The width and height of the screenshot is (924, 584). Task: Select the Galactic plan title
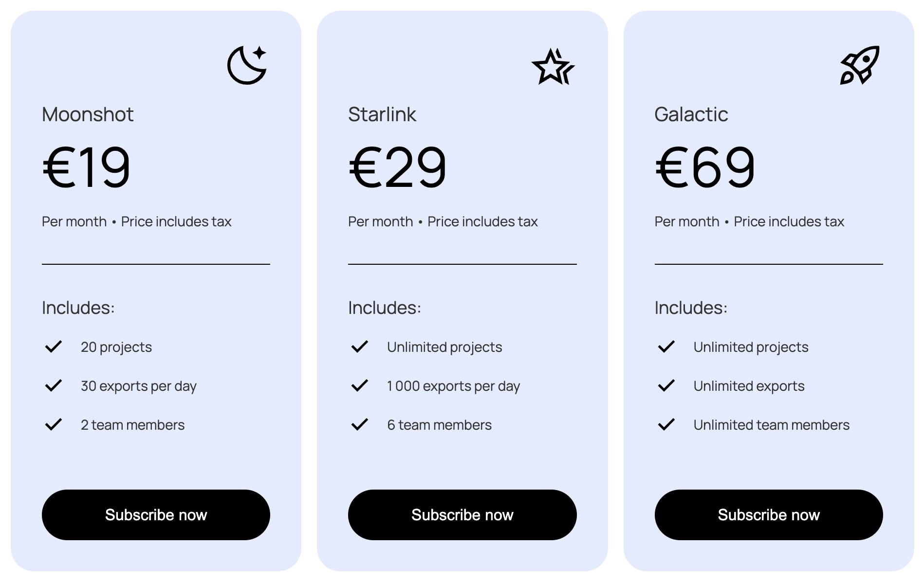pos(691,115)
